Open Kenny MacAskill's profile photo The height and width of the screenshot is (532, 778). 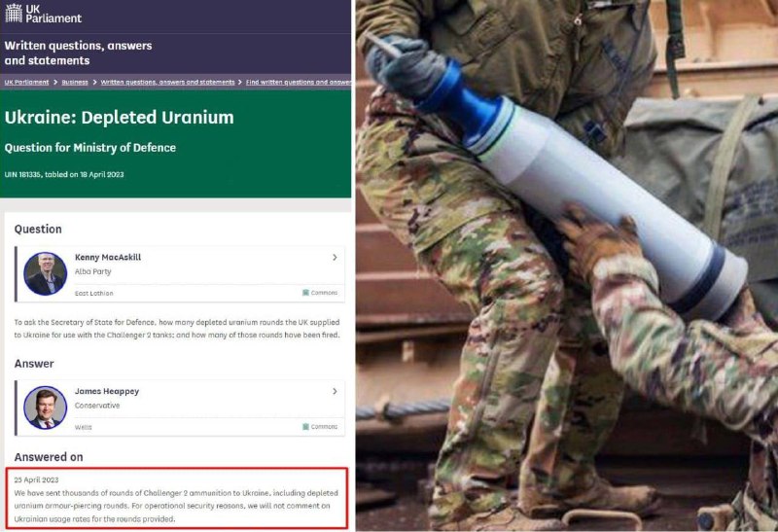click(x=45, y=273)
